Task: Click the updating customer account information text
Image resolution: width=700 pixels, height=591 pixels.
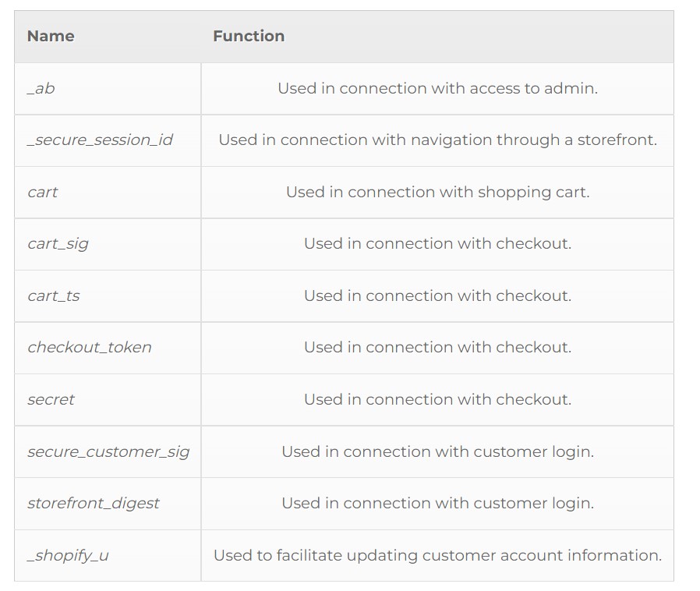Action: 437,556
